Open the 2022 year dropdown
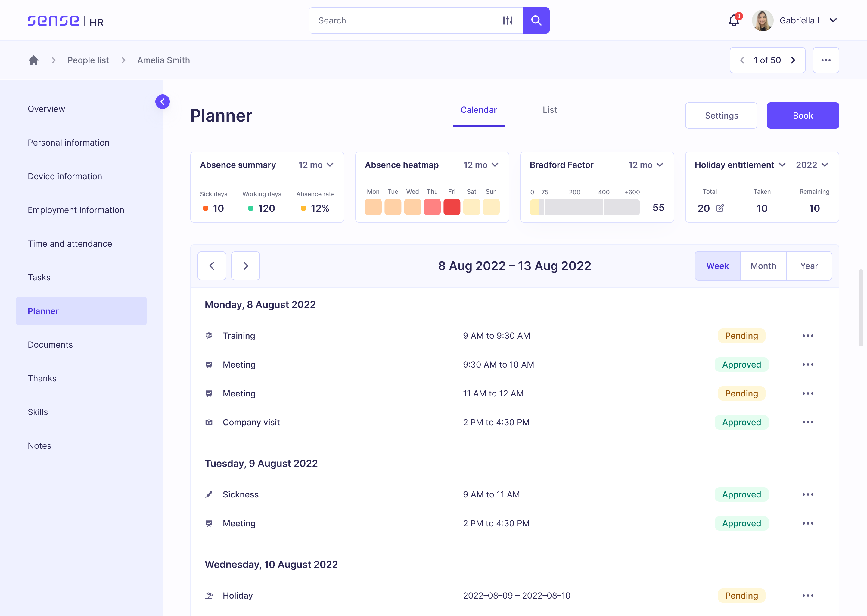Screen dimensions: 867x616 (812, 165)
